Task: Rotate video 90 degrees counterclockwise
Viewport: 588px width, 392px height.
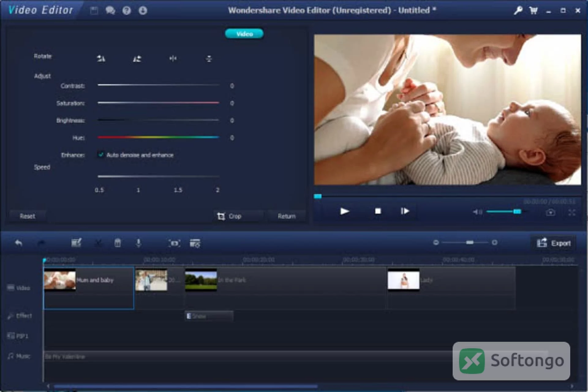Action: pyautogui.click(x=101, y=58)
